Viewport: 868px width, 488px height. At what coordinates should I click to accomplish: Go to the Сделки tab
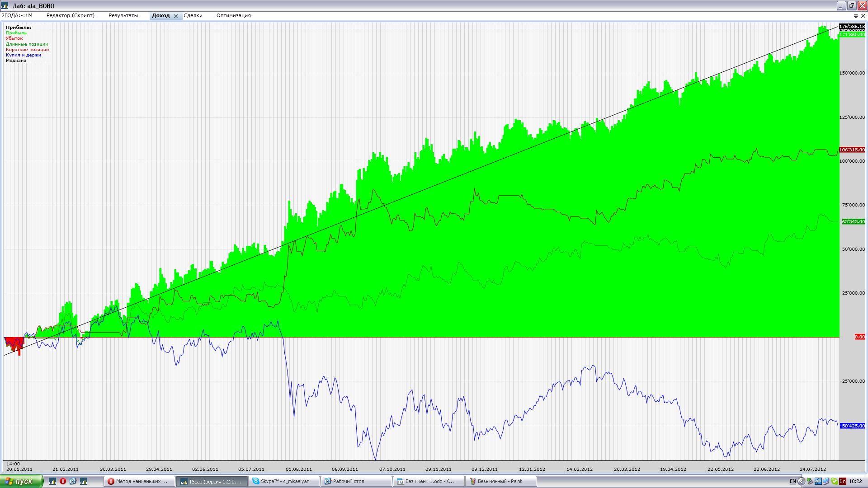193,15
